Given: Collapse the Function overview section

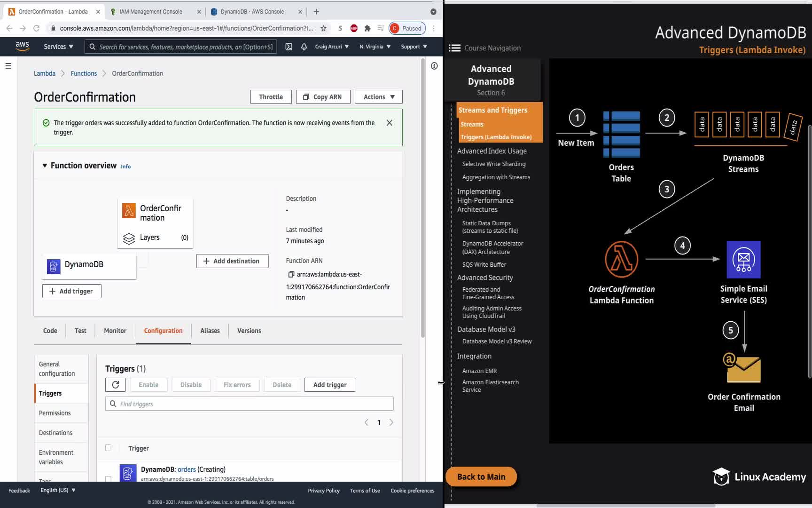Looking at the screenshot, I should [45, 166].
